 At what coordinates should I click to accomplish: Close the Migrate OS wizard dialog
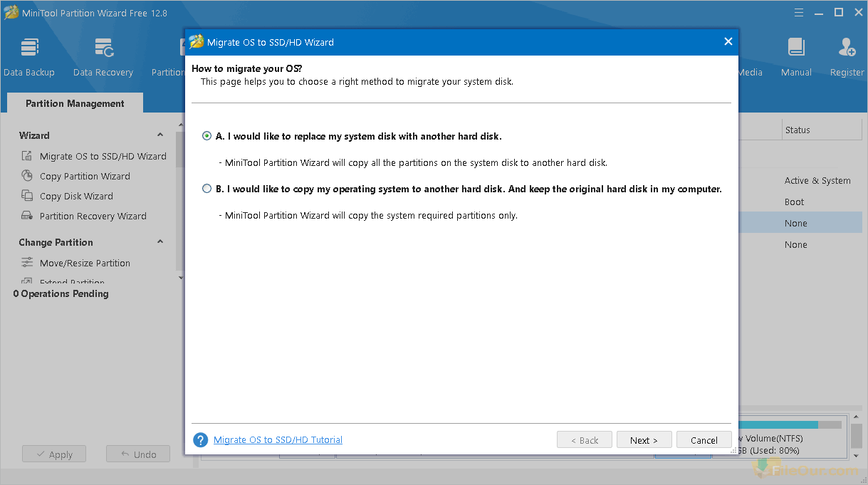click(728, 42)
